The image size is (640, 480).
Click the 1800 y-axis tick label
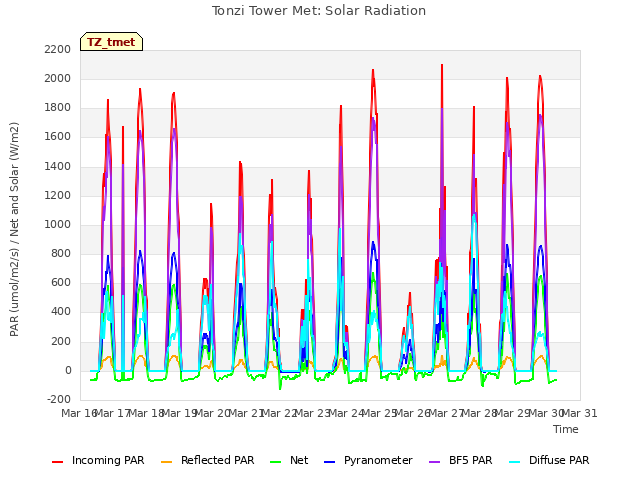[58, 108]
